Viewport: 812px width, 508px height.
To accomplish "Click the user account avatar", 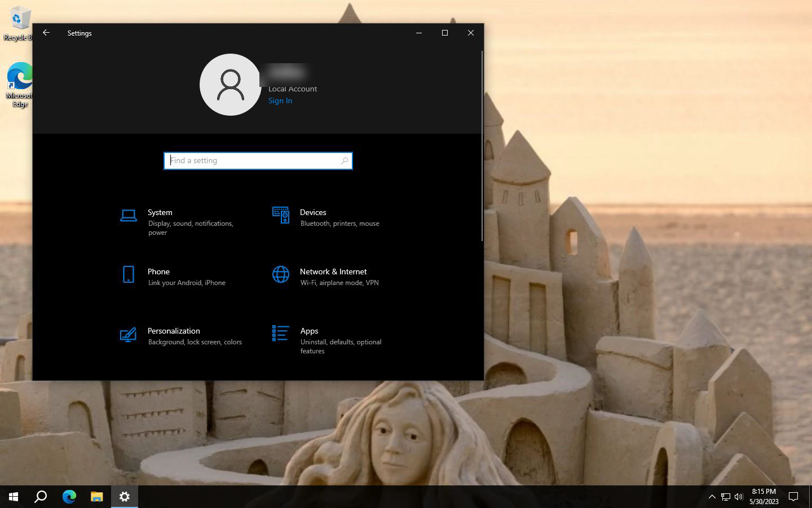I will point(231,85).
